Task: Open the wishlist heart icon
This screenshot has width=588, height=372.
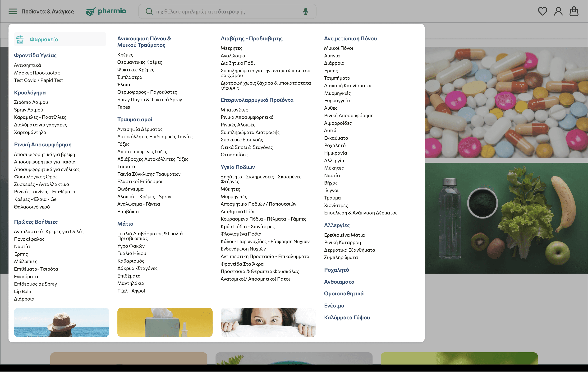Action: [542, 11]
